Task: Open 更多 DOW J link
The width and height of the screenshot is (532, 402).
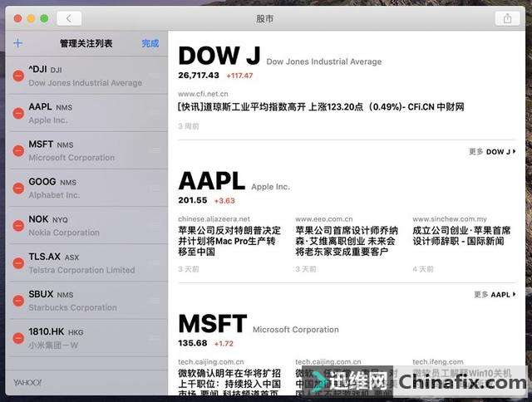Action: (x=492, y=152)
